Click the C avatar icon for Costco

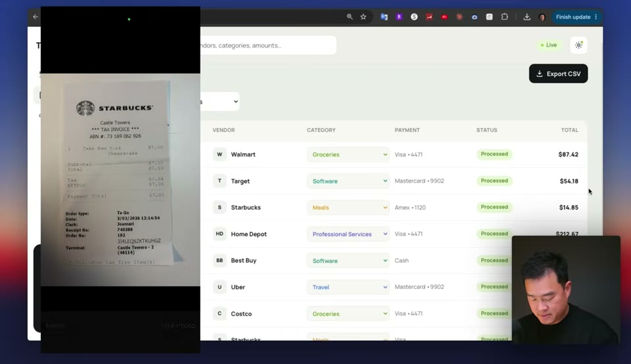[220, 313]
